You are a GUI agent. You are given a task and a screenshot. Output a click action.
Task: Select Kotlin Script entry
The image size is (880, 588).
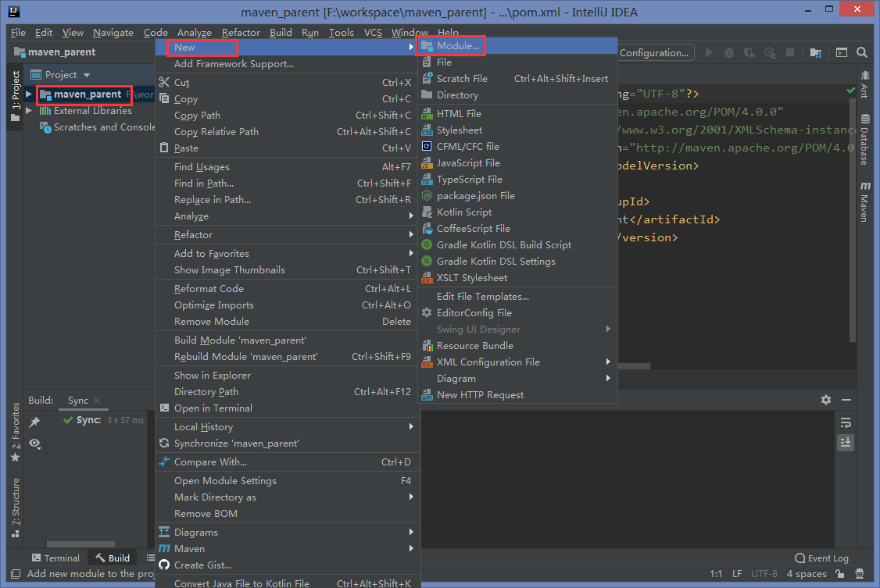517,212
